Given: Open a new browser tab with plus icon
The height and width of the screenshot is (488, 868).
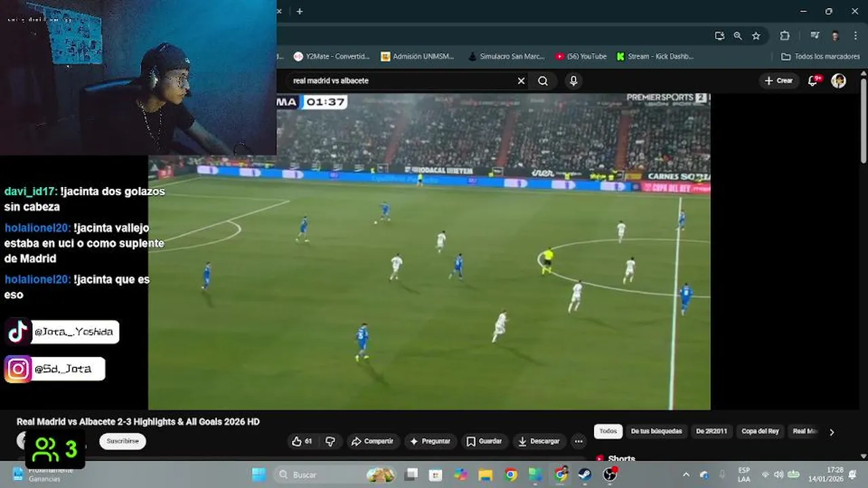Looking at the screenshot, I should (x=299, y=11).
